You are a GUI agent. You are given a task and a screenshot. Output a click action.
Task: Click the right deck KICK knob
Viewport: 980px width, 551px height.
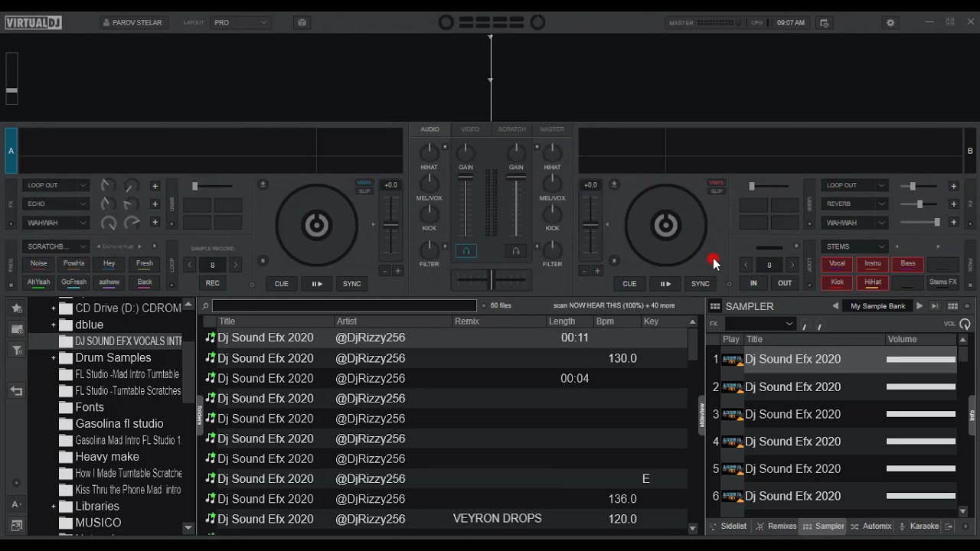[x=552, y=214]
